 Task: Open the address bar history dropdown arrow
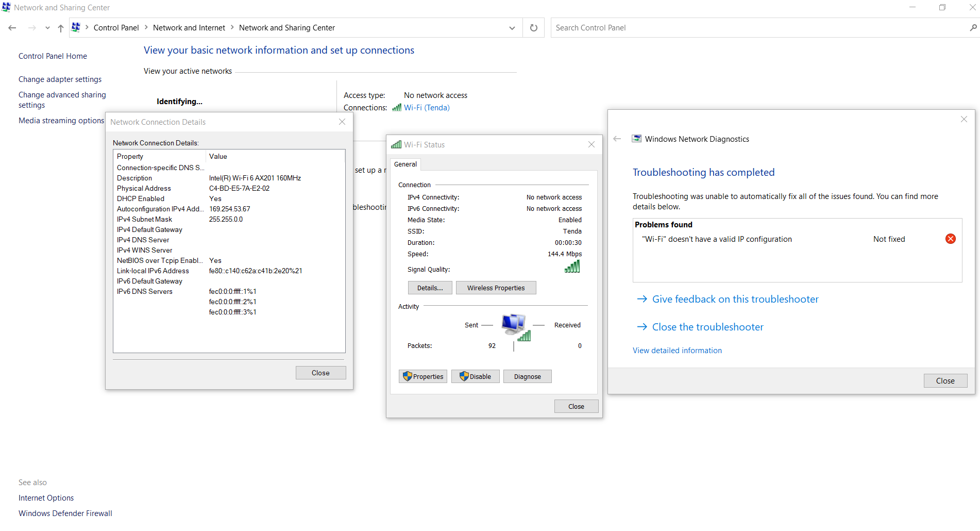pos(512,27)
